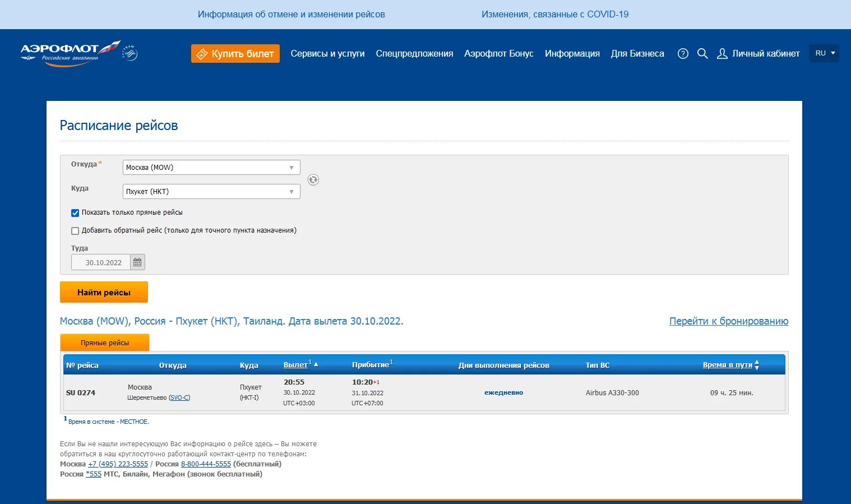Open Аэрофлот Бонус menu
Screen dimensions: 851x504
[499, 54]
